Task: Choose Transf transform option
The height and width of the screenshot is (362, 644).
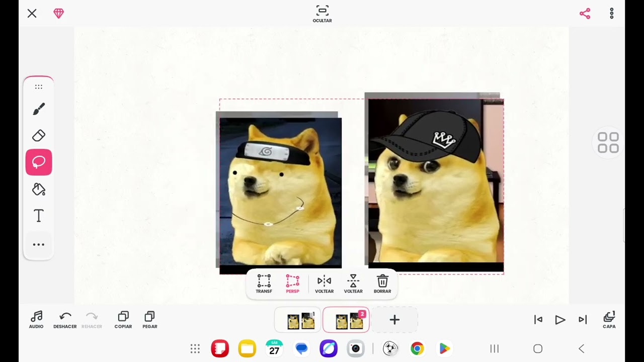Action: (264, 284)
